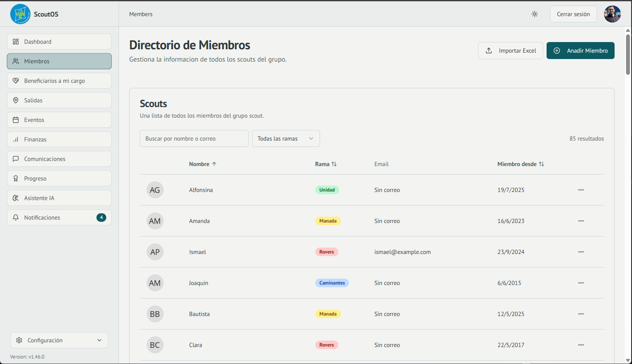The height and width of the screenshot is (364, 632).
Task: Open the Todas las ramas dropdown
Action: coord(286,138)
